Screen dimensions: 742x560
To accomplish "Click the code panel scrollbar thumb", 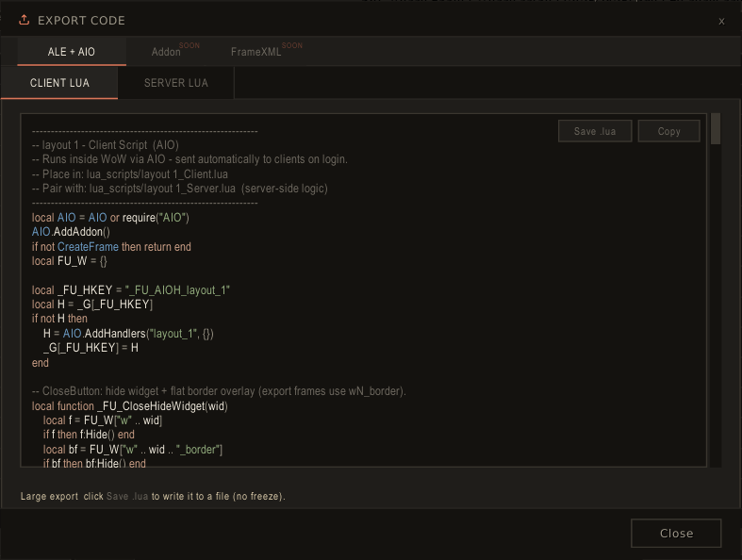I will 716,128.
